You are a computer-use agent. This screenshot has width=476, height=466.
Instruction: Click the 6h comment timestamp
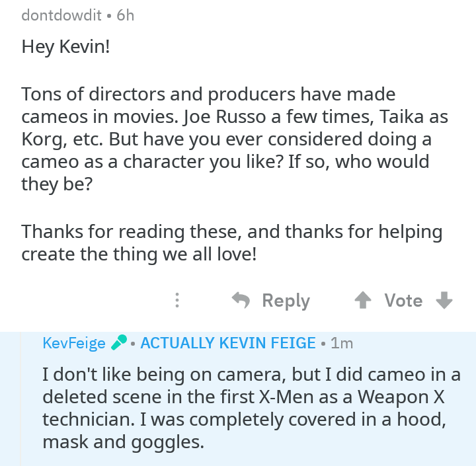coord(125,15)
